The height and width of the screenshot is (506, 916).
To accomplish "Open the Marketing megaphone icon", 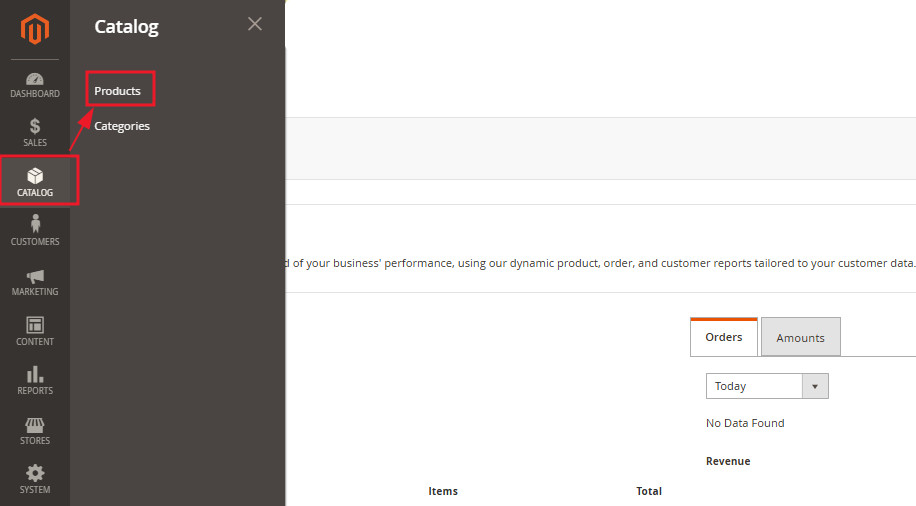I will [x=35, y=276].
